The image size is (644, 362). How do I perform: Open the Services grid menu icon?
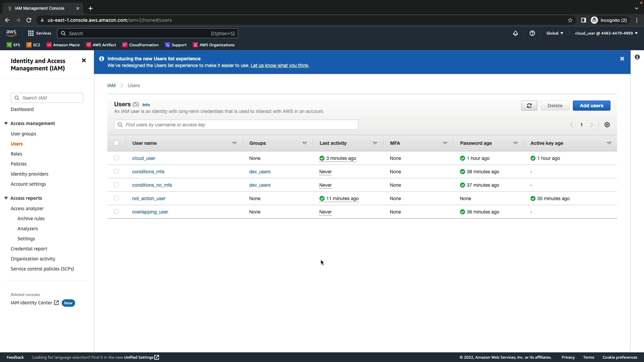31,33
